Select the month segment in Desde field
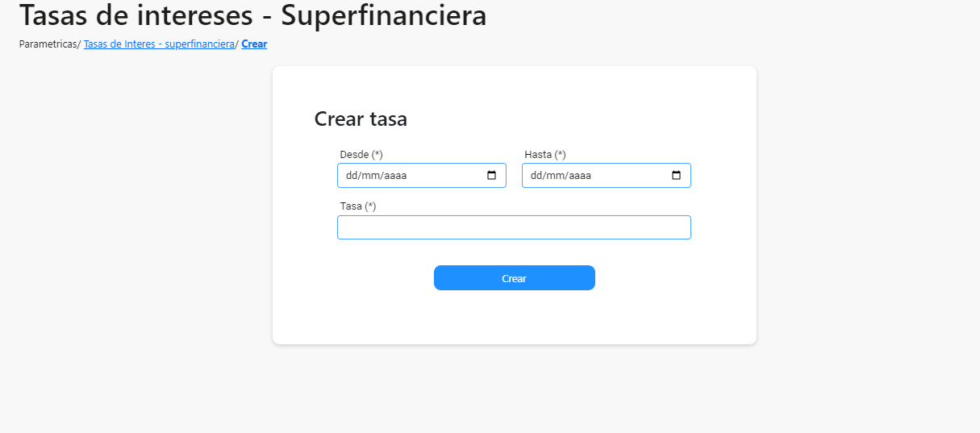 369,176
